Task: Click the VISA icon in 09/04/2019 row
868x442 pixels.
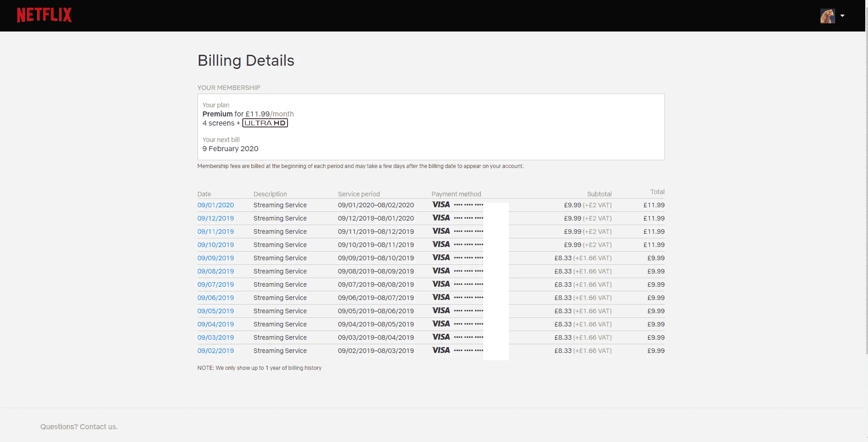Action: (x=441, y=324)
